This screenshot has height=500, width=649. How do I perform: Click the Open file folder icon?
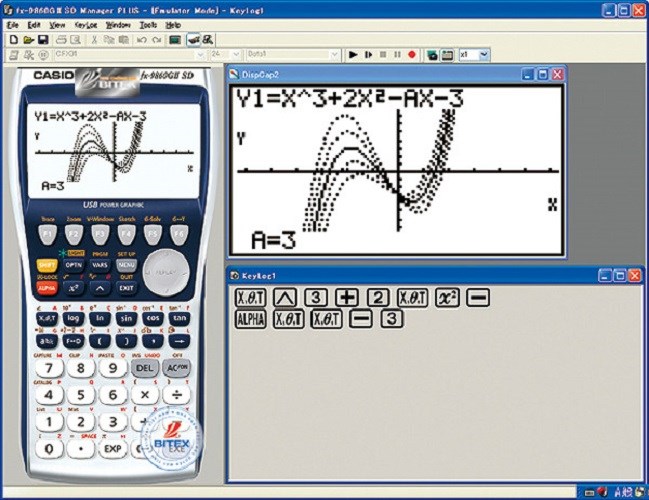pos(28,40)
